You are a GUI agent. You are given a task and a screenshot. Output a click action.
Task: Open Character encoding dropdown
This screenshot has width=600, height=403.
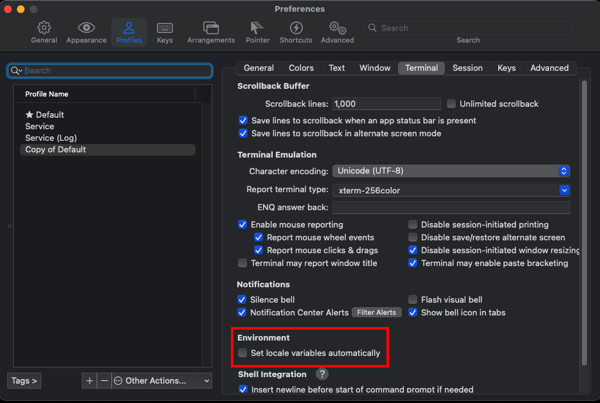tap(451, 171)
